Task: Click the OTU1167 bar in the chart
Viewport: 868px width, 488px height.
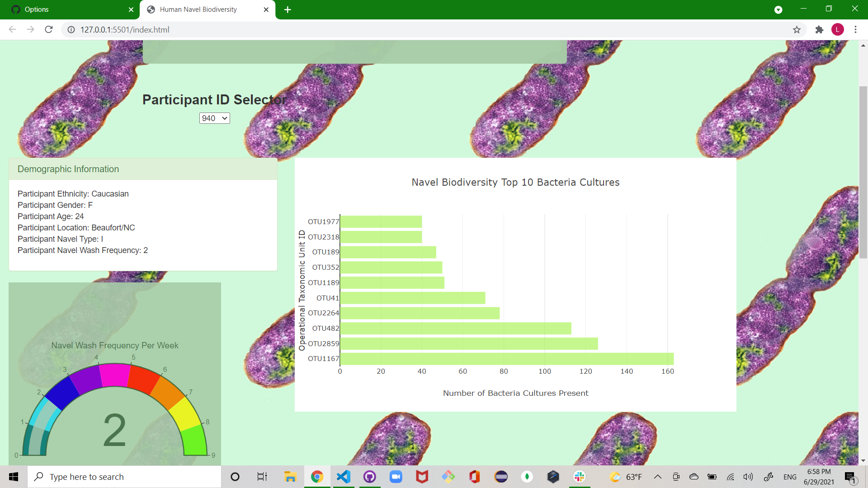Action: (x=507, y=359)
